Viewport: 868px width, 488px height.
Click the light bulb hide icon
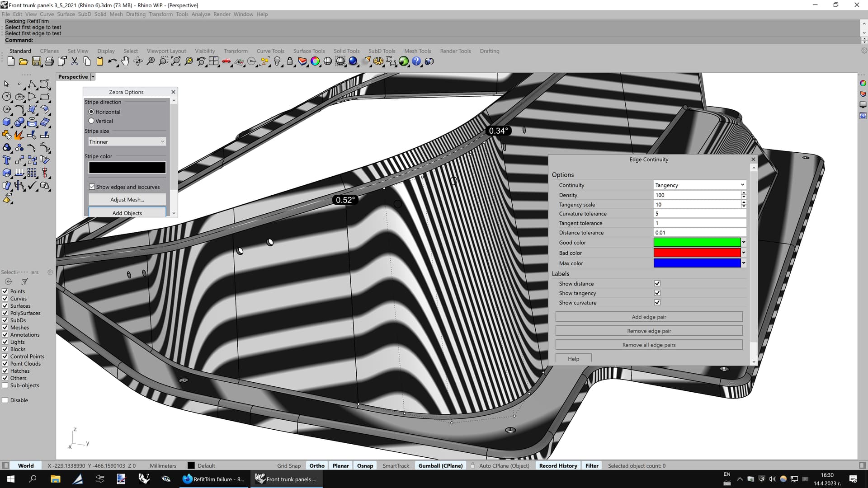point(277,61)
